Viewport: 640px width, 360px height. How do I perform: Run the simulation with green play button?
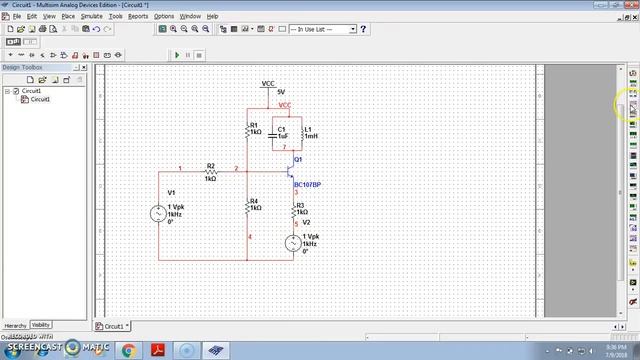tap(177, 55)
